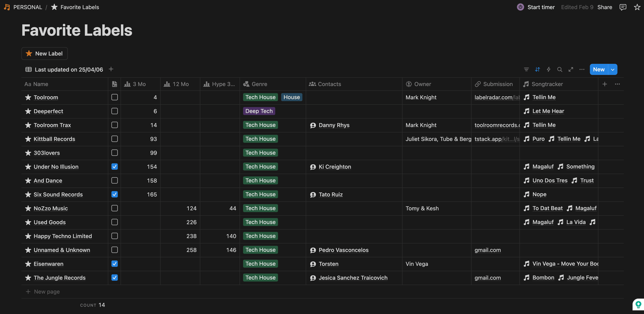The width and height of the screenshot is (644, 314).
Task: Open the Name column header menu
Action: coord(65,84)
